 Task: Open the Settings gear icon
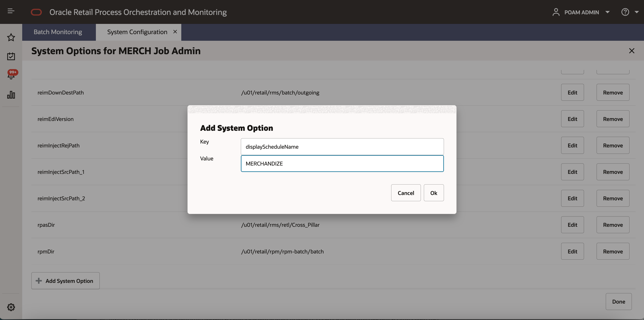point(11,307)
